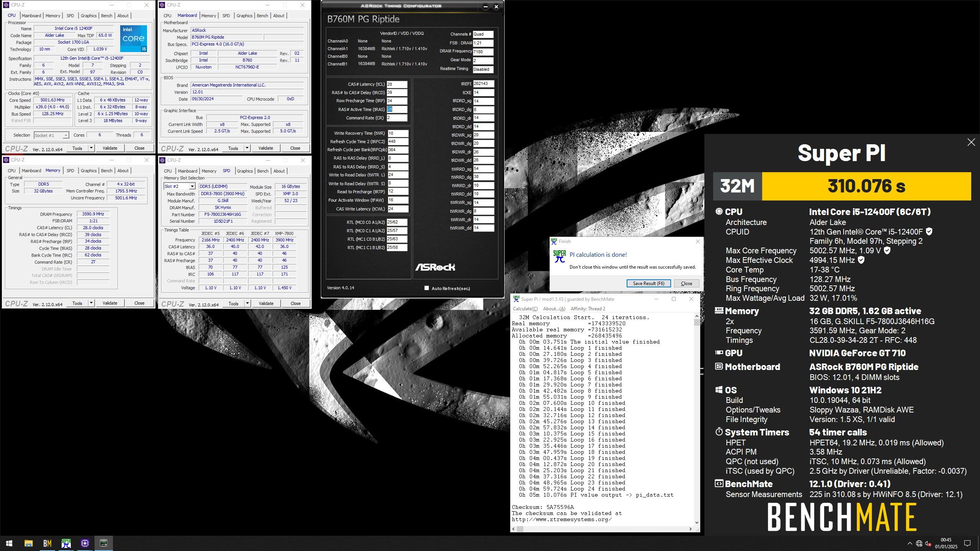Viewport: 980px width, 551px height.
Task: Switch to BenchMate via taskbar icon
Action: pyautogui.click(x=47, y=543)
